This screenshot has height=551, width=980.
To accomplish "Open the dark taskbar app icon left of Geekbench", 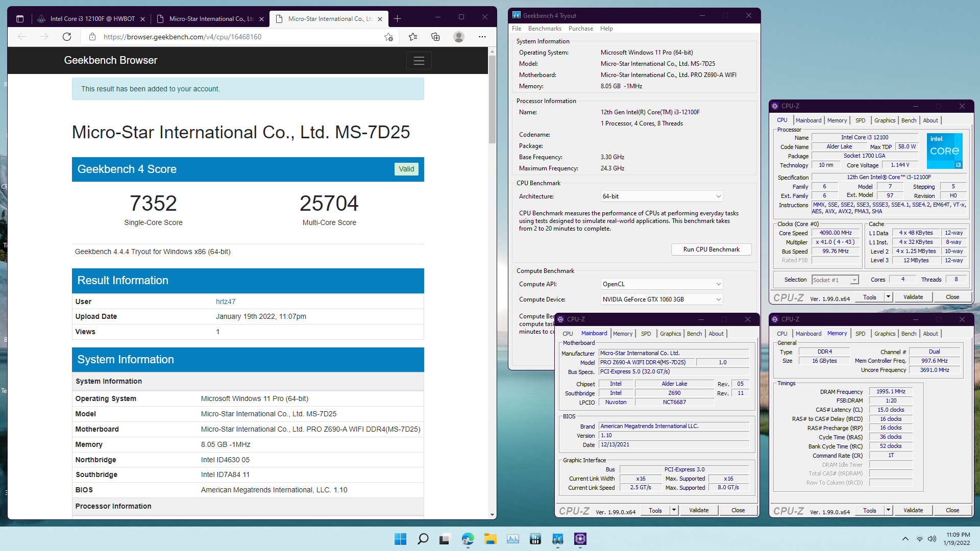I will click(x=535, y=539).
